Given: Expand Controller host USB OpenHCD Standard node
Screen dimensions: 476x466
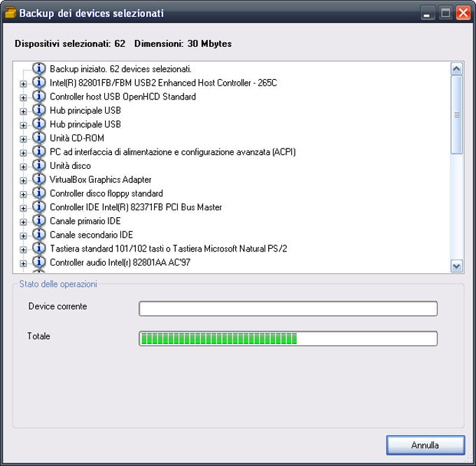Looking at the screenshot, I should [23, 97].
